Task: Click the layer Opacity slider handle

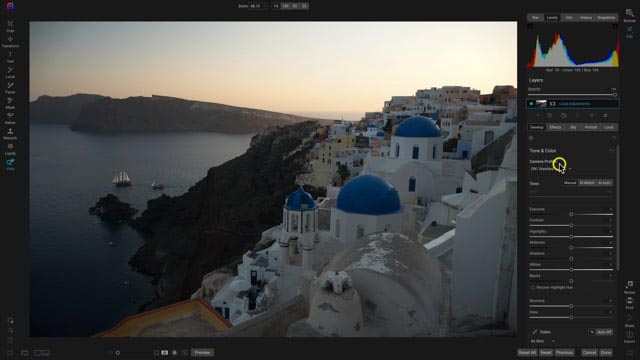Action: pyautogui.click(x=614, y=95)
